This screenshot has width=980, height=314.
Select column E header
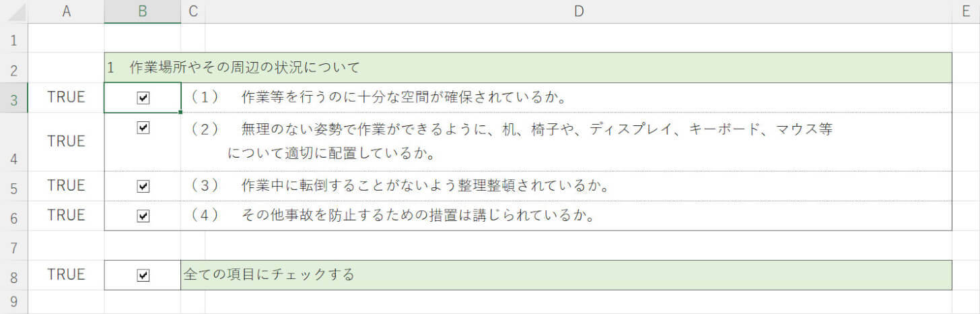coord(966,11)
